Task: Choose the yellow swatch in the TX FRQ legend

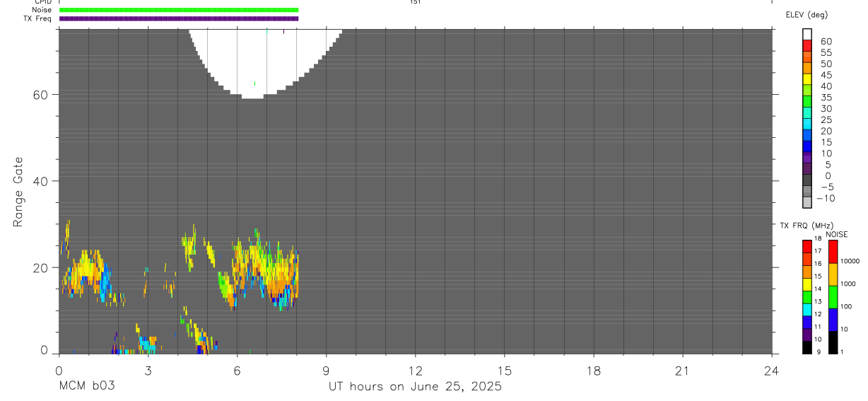Action: pyautogui.click(x=807, y=284)
